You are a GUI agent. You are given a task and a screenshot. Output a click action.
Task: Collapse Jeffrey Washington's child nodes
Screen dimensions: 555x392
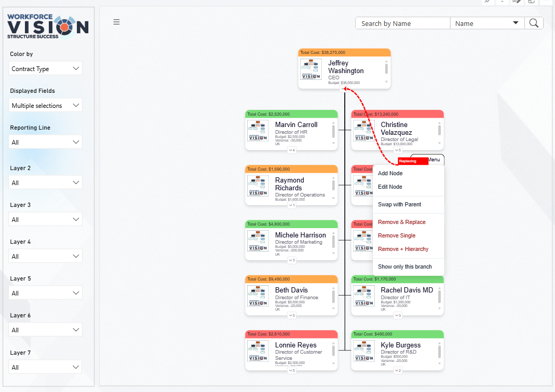(x=344, y=89)
